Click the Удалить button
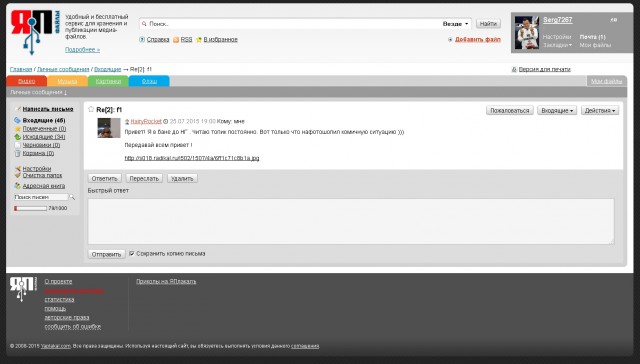 point(182,178)
